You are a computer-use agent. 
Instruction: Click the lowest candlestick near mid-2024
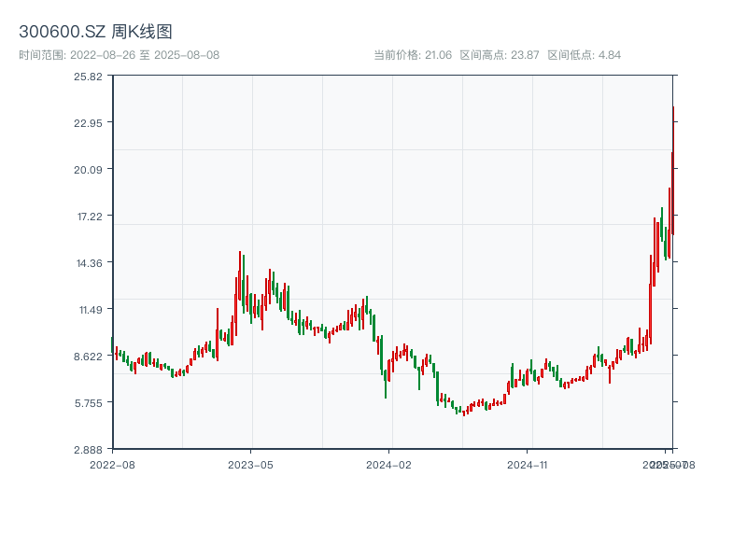pyautogui.click(x=463, y=413)
